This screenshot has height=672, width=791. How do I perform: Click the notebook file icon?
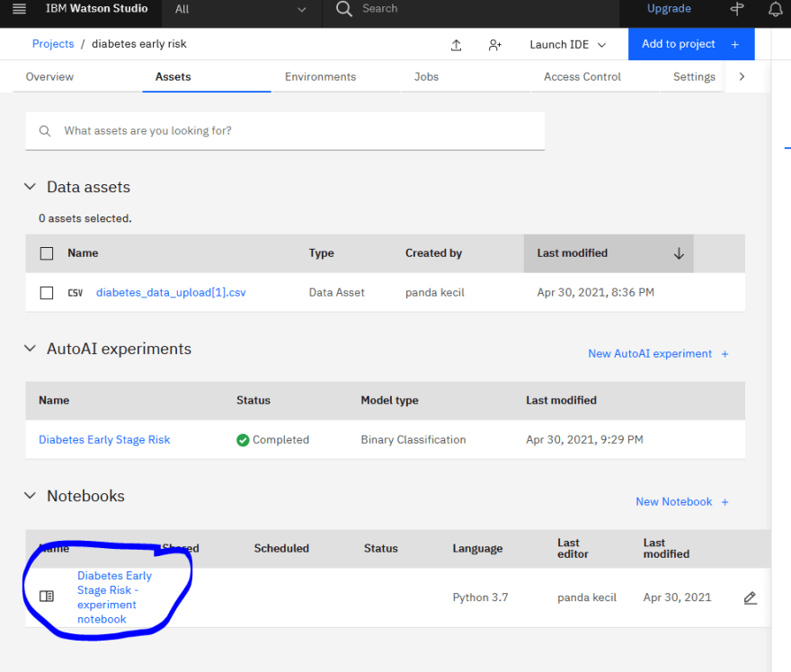pos(47,597)
